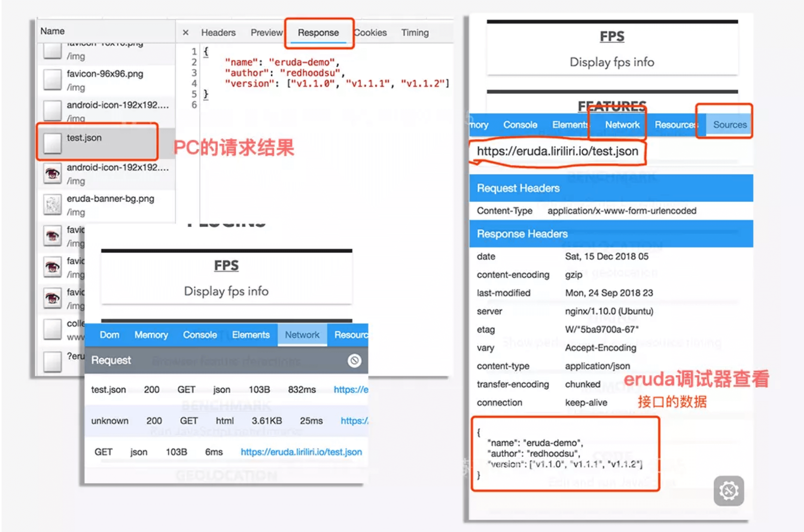Viewport: 804px width, 532px height.
Task: Click FPS heading in right mobile page
Action: (x=612, y=36)
